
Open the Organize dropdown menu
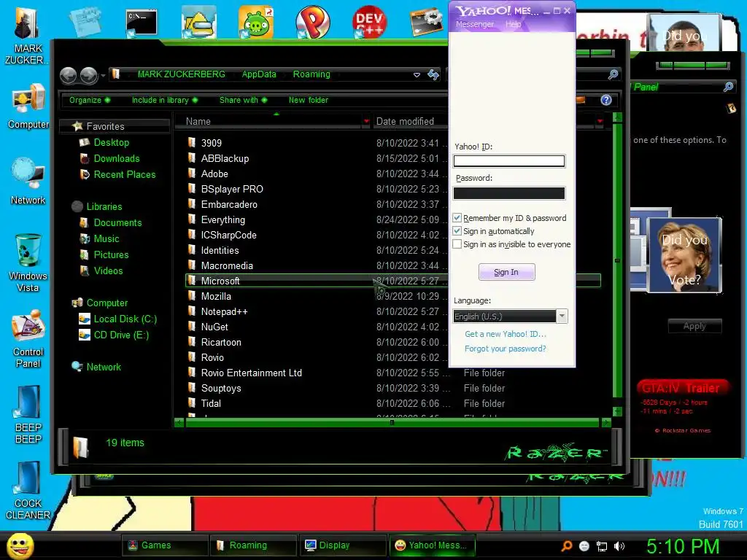90,100
